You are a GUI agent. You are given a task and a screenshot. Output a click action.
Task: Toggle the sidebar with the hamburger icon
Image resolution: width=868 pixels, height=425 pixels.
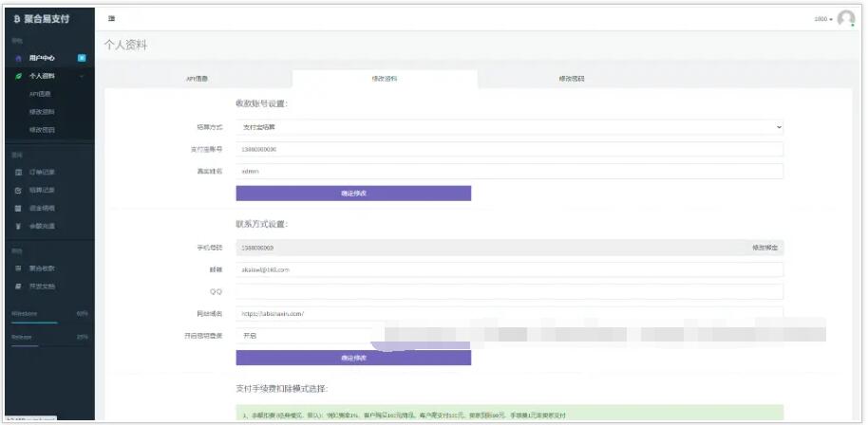pyautogui.click(x=111, y=19)
